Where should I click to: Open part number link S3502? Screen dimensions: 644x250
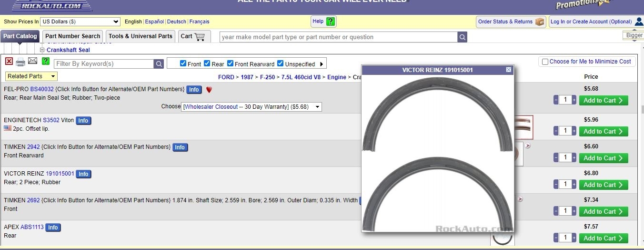coord(51,120)
